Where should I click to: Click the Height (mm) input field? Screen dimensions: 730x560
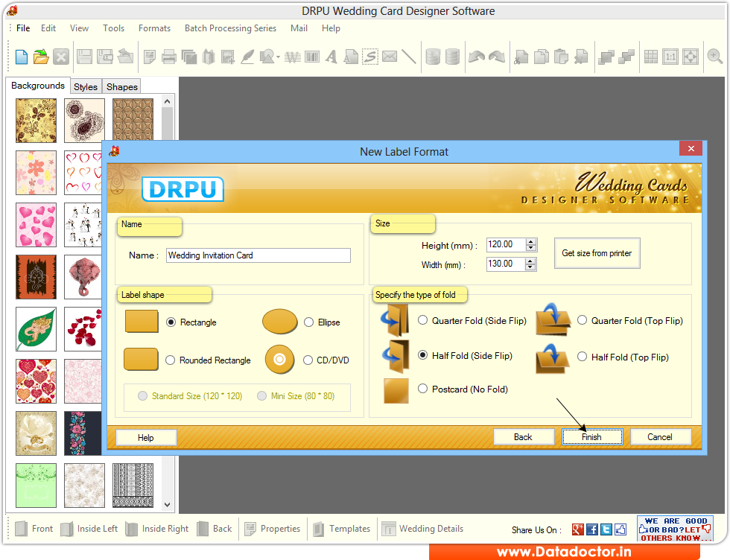click(x=506, y=244)
